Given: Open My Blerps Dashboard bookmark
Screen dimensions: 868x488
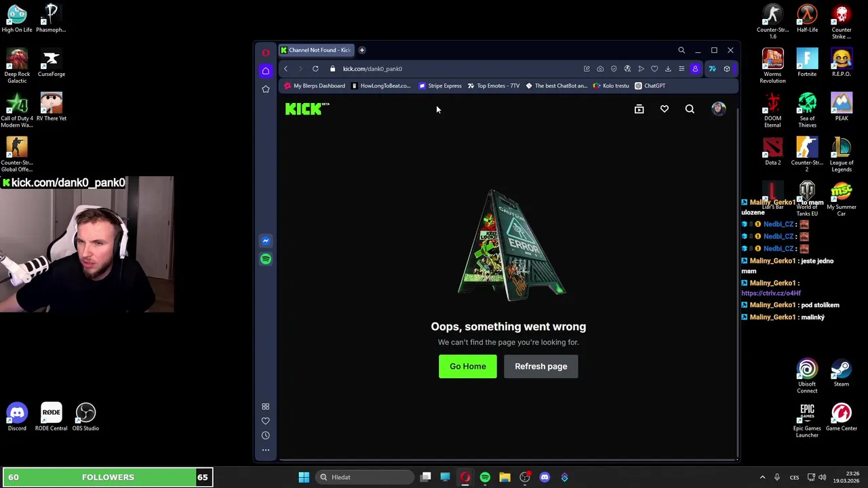Looking at the screenshot, I should [315, 86].
